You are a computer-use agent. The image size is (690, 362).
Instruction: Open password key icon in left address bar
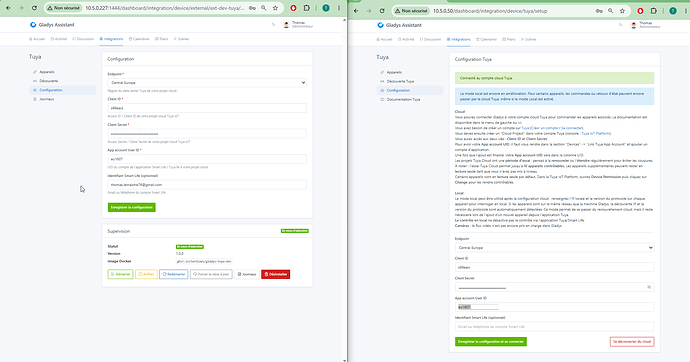(252, 8)
